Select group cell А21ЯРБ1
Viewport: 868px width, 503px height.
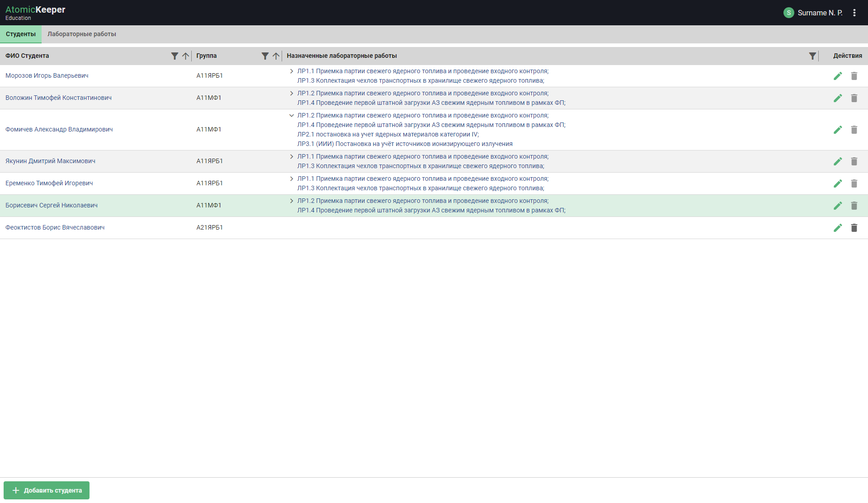pyautogui.click(x=210, y=227)
